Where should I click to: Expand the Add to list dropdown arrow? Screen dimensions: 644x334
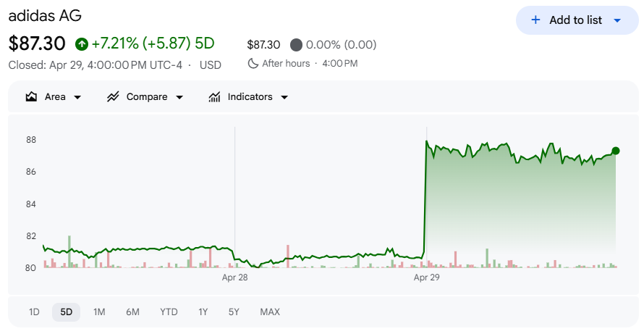point(617,20)
